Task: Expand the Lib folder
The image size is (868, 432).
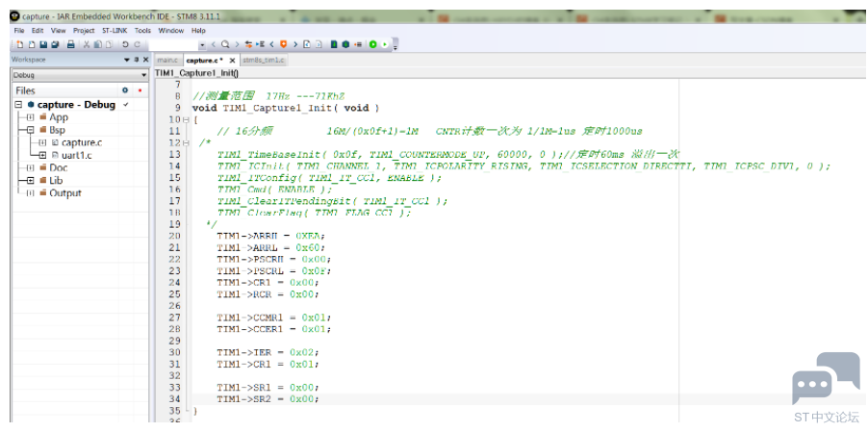Action: (x=31, y=180)
